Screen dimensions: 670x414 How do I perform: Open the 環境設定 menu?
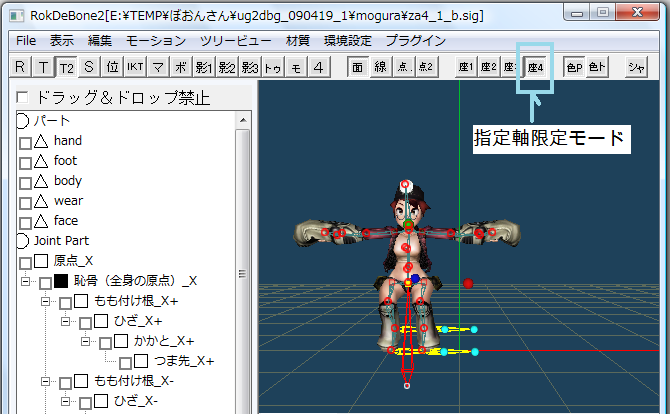coord(349,41)
